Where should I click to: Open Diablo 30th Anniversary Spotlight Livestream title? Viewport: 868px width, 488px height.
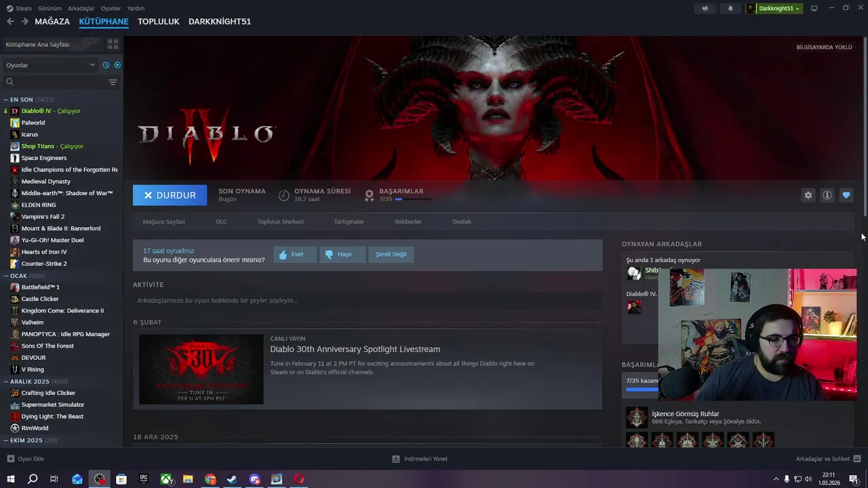click(355, 349)
